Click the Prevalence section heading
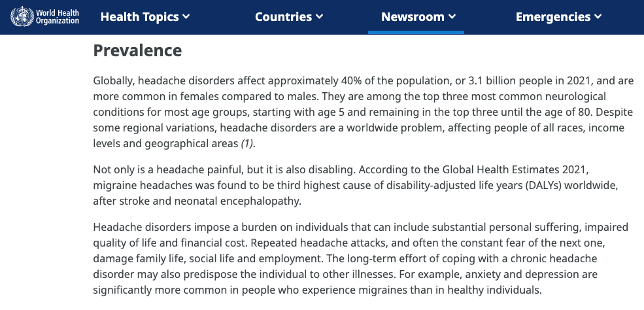This screenshot has width=644, height=310. tap(137, 50)
